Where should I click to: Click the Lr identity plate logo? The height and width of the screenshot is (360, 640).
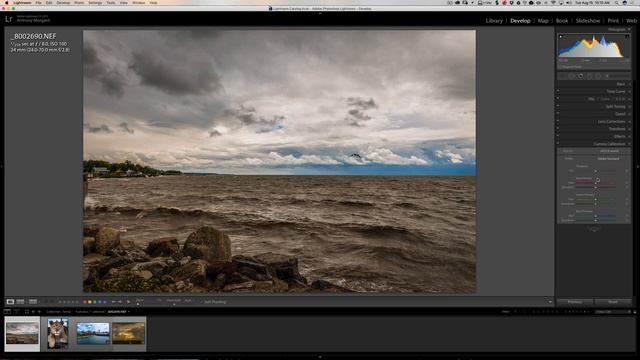9,19
